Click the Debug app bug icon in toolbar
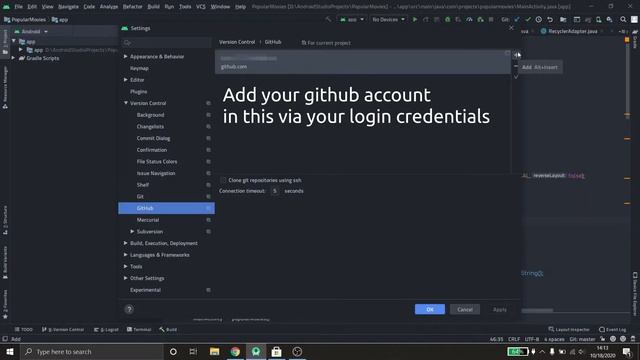 pos(447,19)
